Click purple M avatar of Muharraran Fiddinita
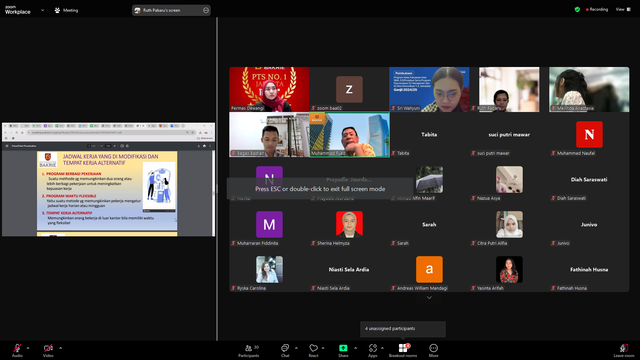Viewport: 640px width, 360px height. tap(269, 224)
